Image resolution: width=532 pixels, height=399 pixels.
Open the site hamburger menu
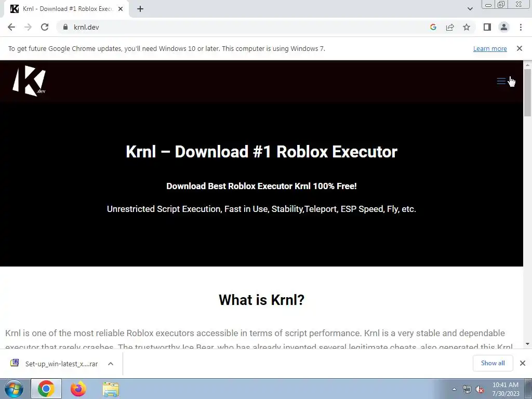pos(501,81)
